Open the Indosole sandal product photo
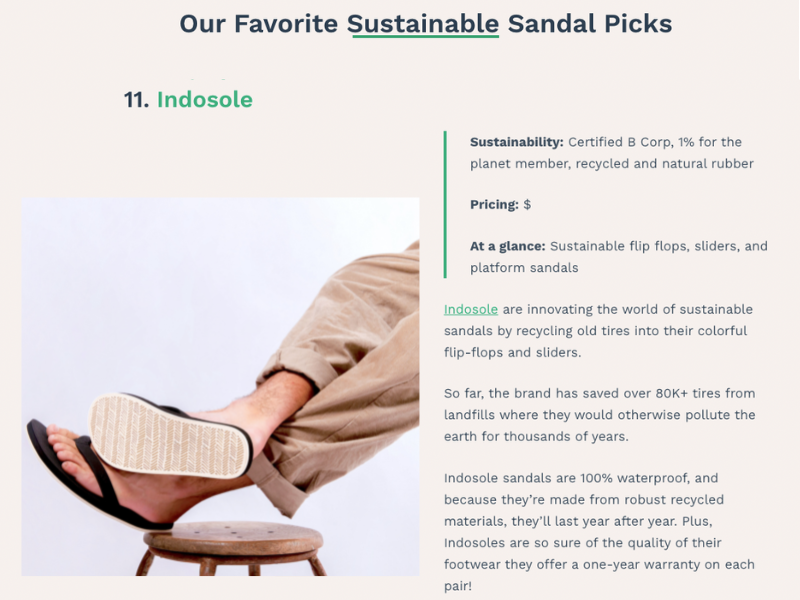This screenshot has height=600, width=800. tap(220, 387)
